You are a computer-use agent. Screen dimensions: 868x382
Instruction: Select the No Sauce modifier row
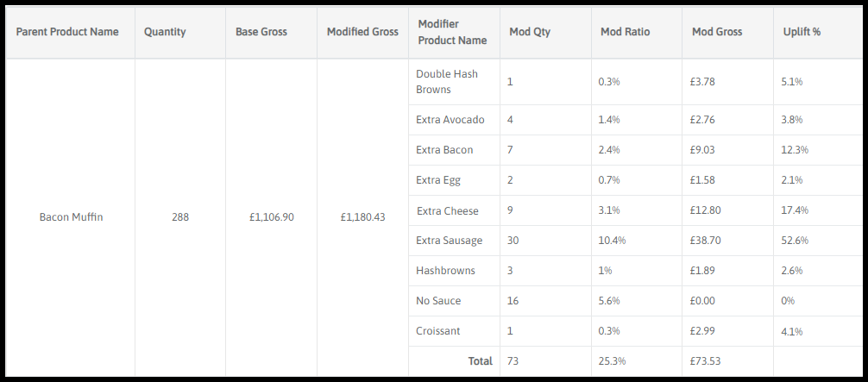click(x=438, y=301)
